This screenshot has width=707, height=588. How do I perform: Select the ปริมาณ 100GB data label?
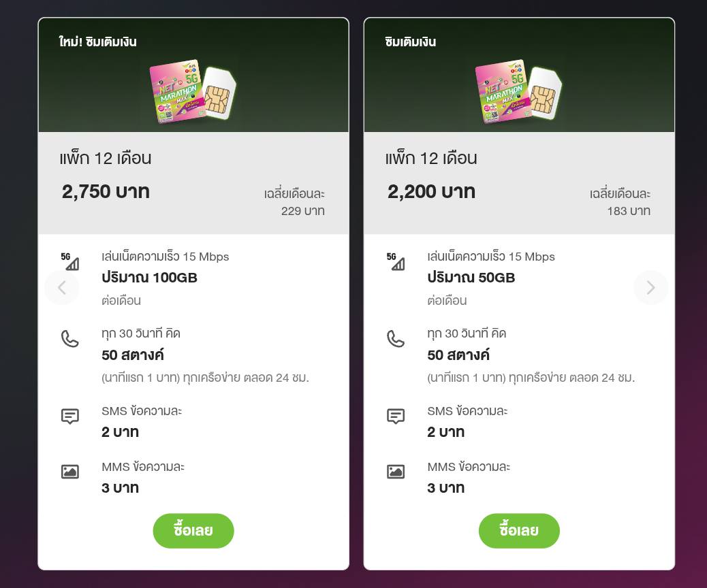tap(149, 278)
